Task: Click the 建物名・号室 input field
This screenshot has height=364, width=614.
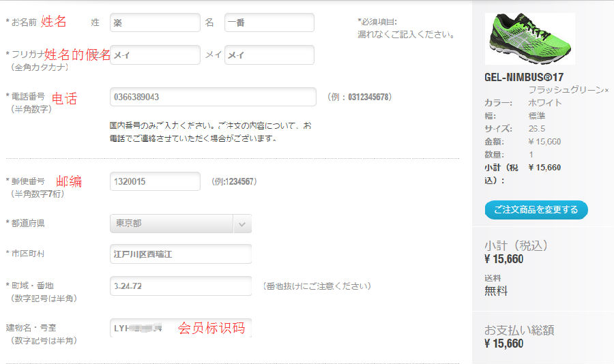Action: (x=180, y=328)
